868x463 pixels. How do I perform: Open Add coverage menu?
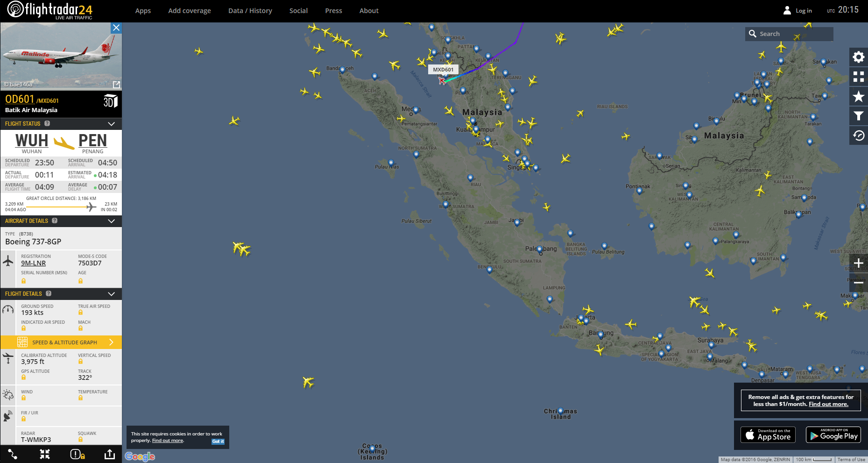[190, 11]
